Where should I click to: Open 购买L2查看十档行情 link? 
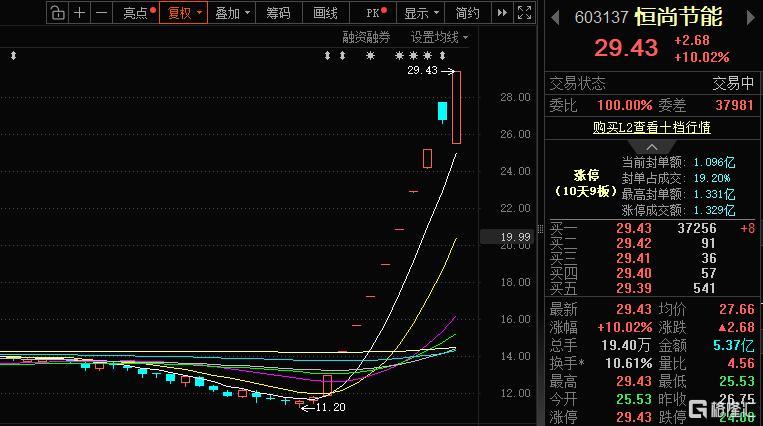[652, 128]
